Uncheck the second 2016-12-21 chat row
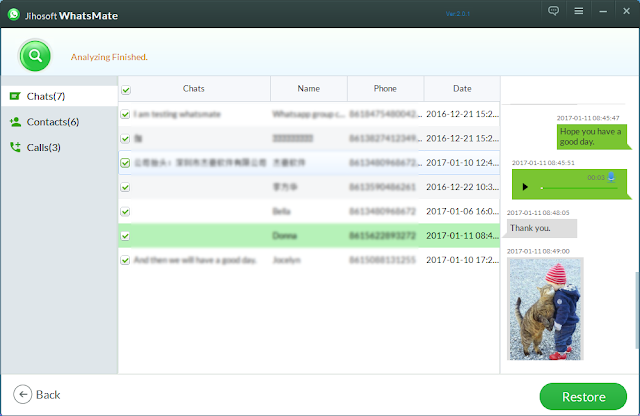Image resolution: width=640 pixels, height=416 pixels. 125,139
